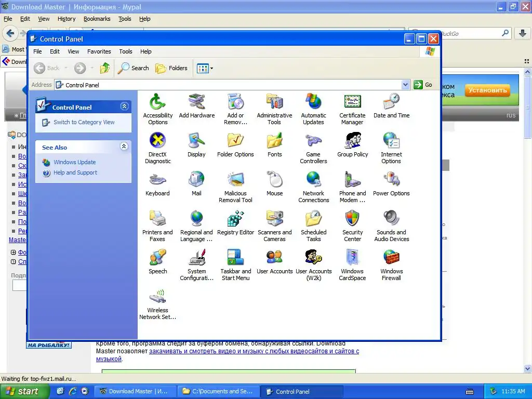Switch to C:\Documents and Se… taskbar item
The height and width of the screenshot is (399, 532).
[x=218, y=392]
